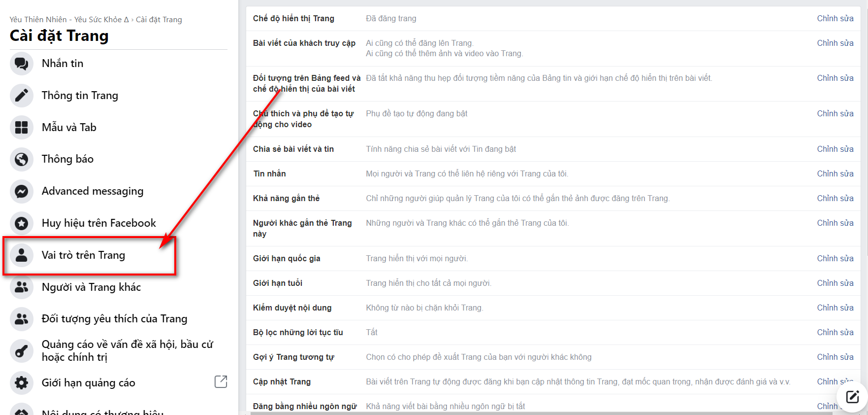
Task: Edit Người khác gắn thẻ Trang này
Action: (x=835, y=223)
